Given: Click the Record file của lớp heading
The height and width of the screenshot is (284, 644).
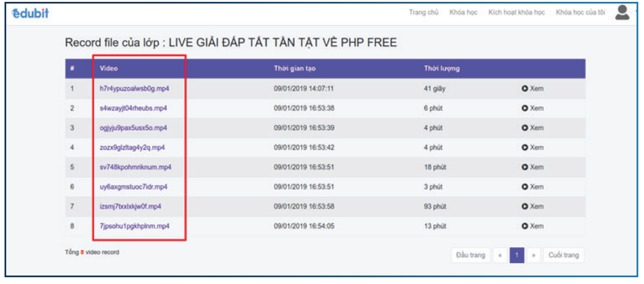Looking at the screenshot, I should 231,42.
